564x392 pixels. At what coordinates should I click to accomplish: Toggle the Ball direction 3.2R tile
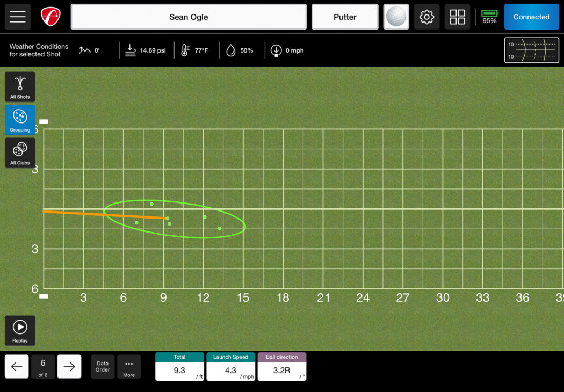click(281, 367)
